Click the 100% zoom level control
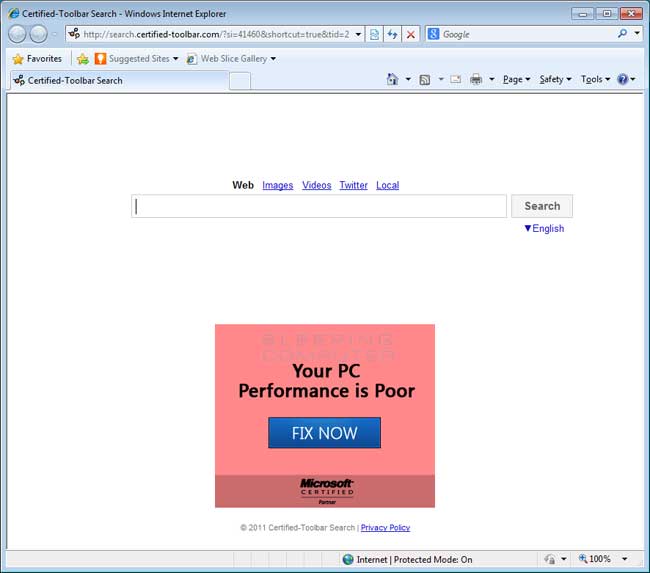This screenshot has width=650, height=573. tap(594, 559)
